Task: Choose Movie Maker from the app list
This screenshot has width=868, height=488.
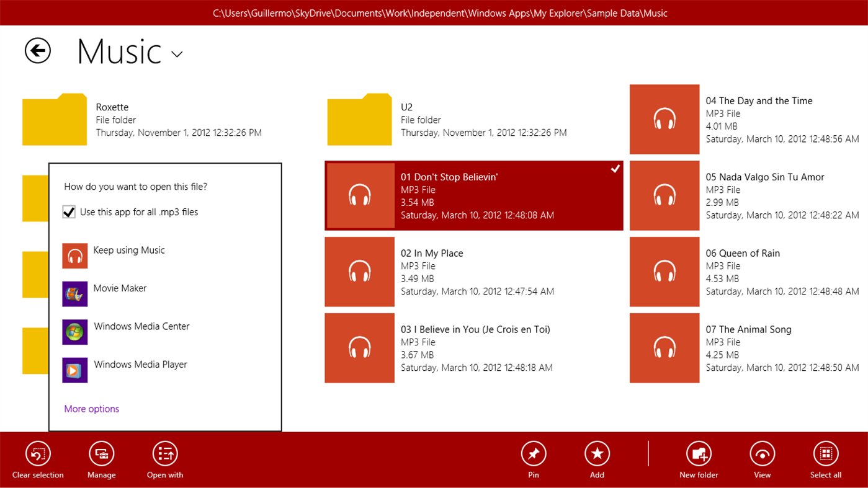Action: (x=121, y=288)
